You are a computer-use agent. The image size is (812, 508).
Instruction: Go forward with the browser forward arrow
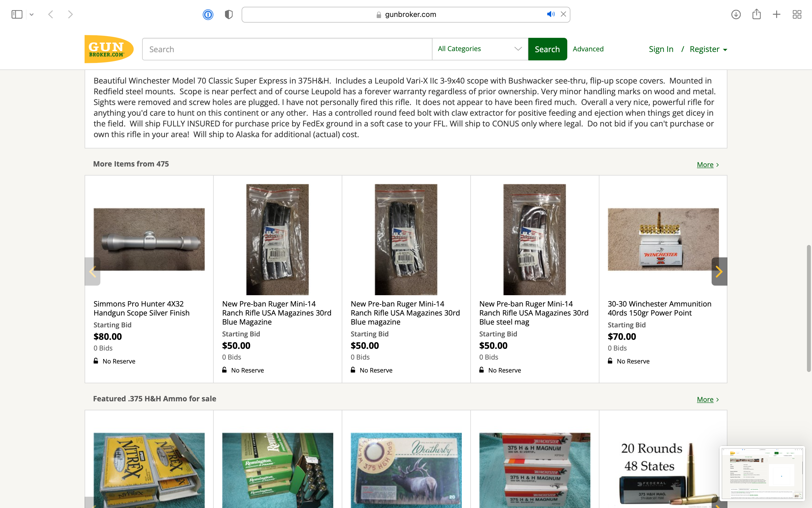pyautogui.click(x=70, y=14)
